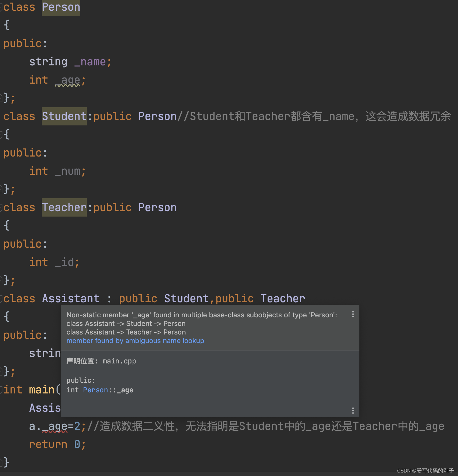
Task: Click the _id member in Teacher class
Action: coord(64,262)
